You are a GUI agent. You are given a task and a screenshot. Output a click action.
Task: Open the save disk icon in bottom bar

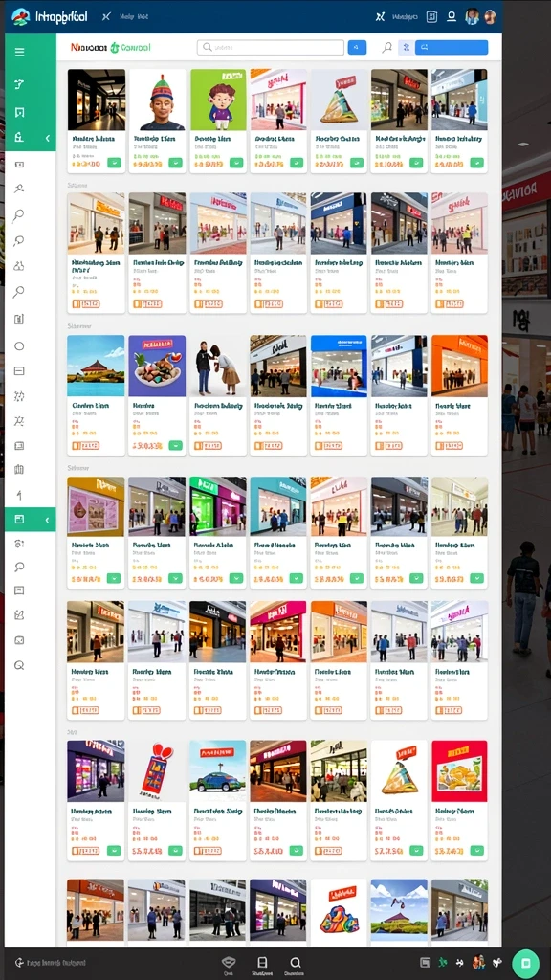(262, 963)
